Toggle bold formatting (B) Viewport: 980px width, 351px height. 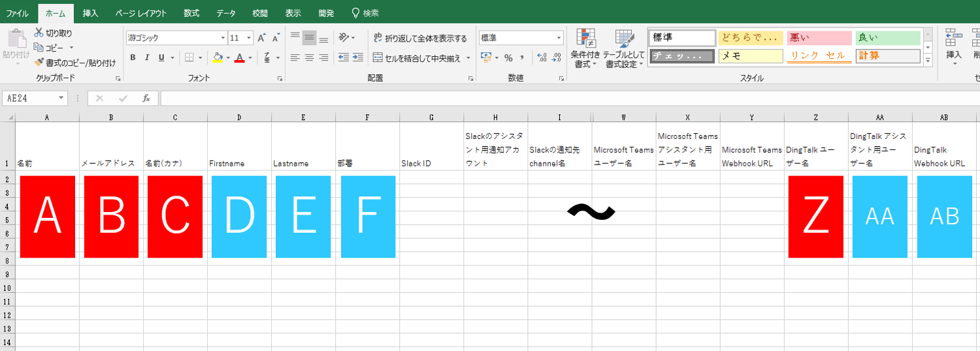click(133, 57)
